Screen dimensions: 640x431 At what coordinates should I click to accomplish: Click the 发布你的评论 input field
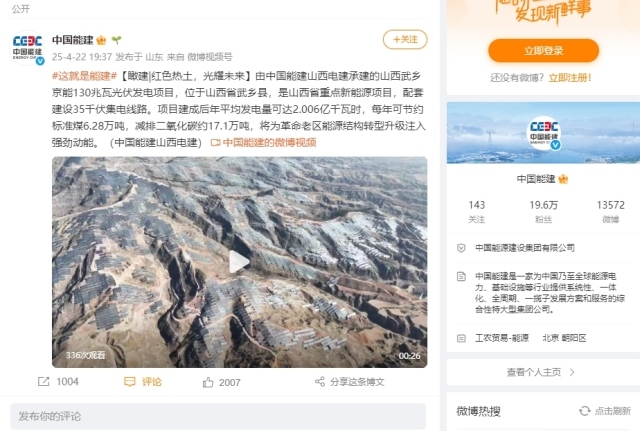coord(218,416)
